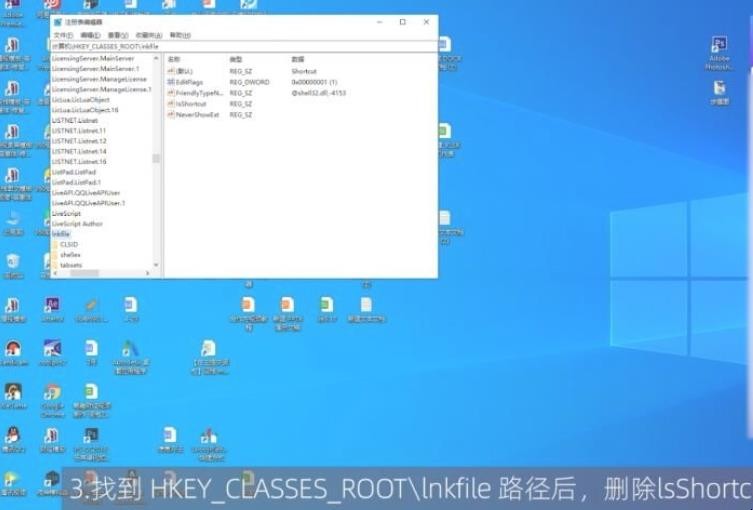Click the tree horizontal scroll-left arrow
This screenshot has height=510, width=753.
(55, 273)
